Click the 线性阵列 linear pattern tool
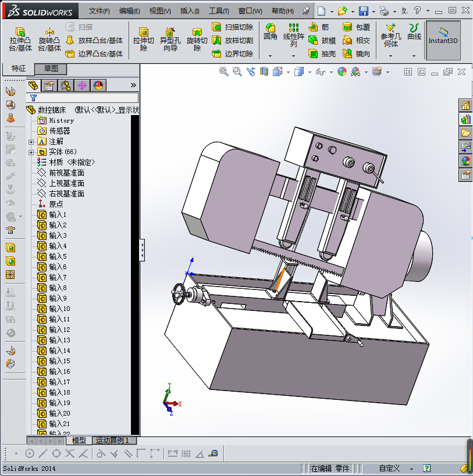The height and width of the screenshot is (476, 473). tap(293, 35)
